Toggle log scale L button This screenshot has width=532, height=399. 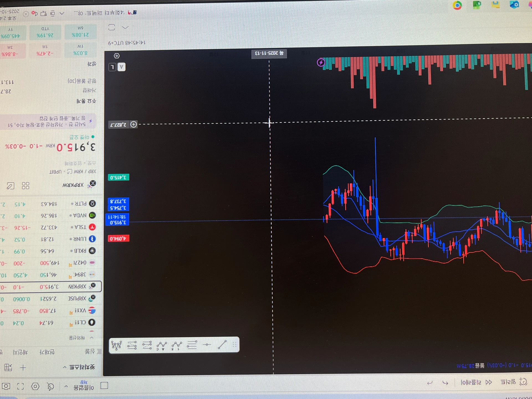112,67
